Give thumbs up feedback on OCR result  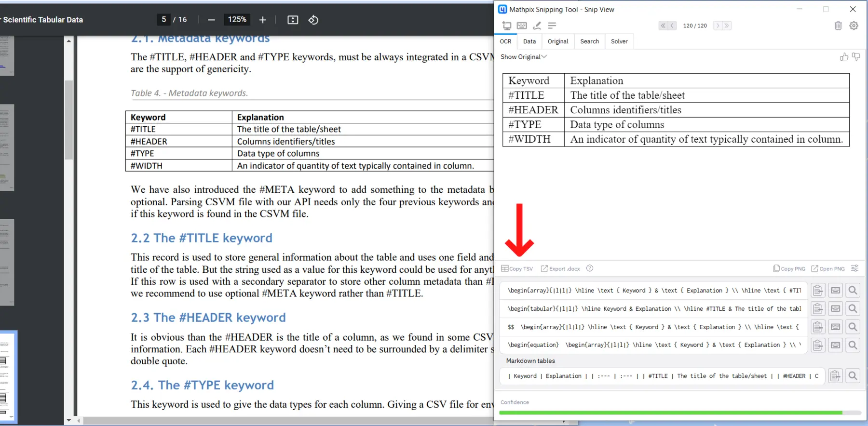coord(844,57)
